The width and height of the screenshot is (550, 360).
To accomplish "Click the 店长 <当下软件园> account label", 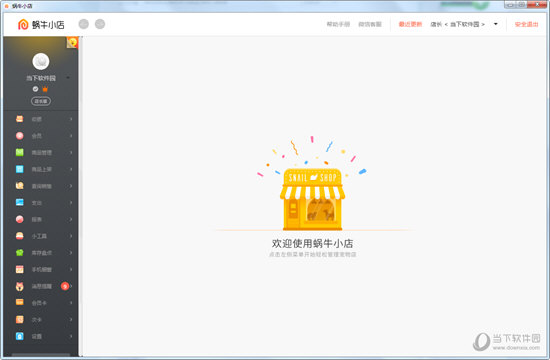I will coord(457,24).
